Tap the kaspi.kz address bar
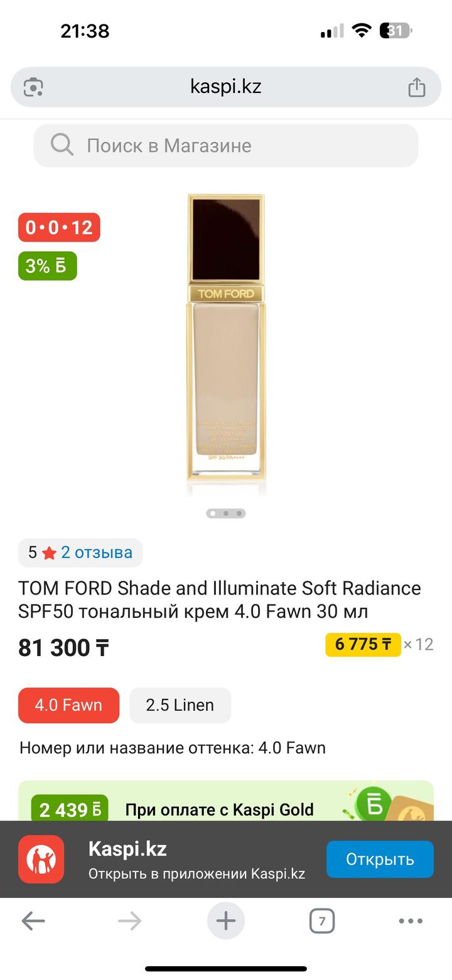Image resolution: width=452 pixels, height=980 pixels. (226, 87)
